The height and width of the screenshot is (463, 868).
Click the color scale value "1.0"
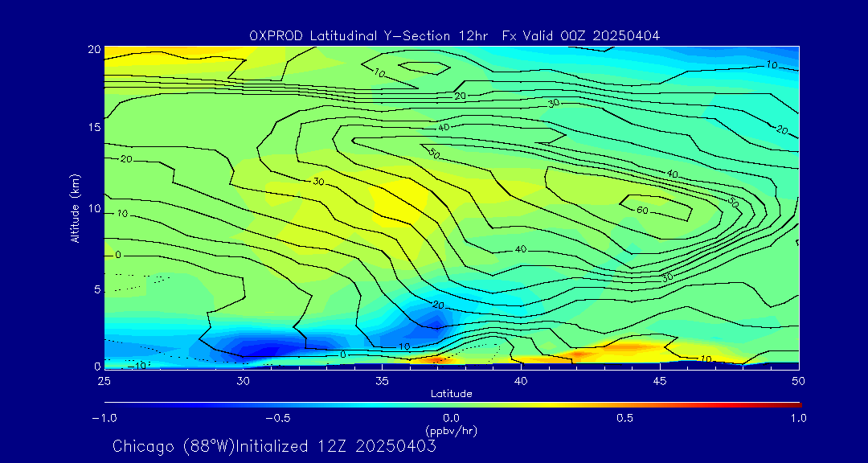(798, 418)
